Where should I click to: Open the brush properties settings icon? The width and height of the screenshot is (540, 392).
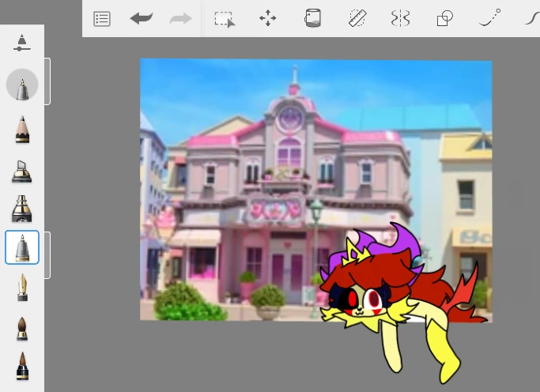[22, 43]
